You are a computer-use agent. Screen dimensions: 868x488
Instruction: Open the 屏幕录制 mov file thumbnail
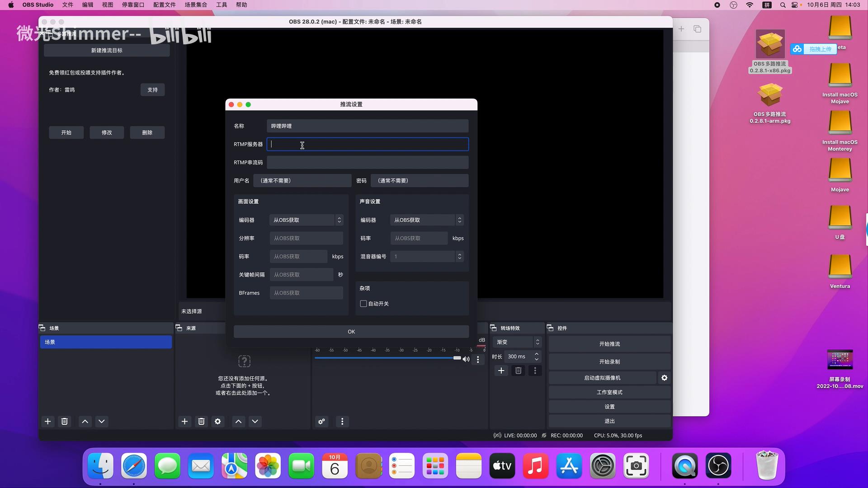[x=840, y=360]
